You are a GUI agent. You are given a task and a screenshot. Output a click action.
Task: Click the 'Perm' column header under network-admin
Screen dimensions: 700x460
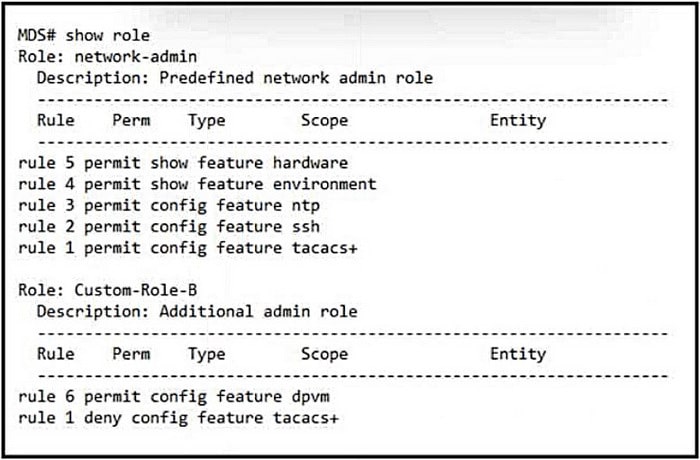(131, 120)
